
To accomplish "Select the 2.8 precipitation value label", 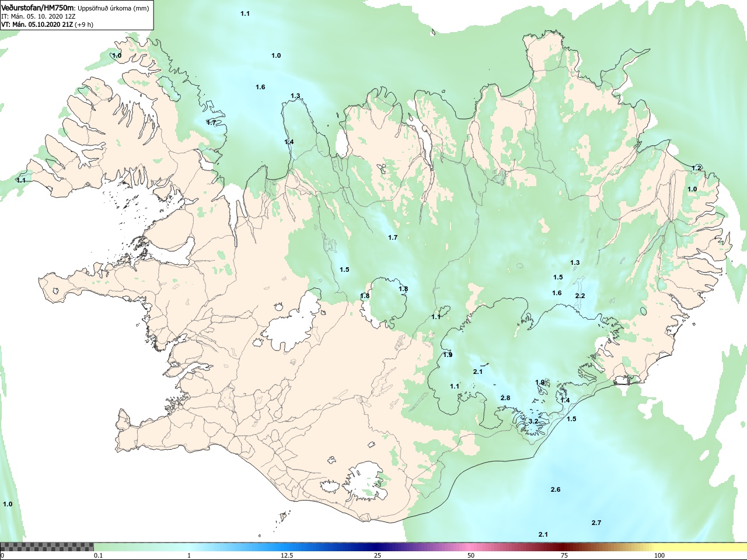I will click(505, 398).
